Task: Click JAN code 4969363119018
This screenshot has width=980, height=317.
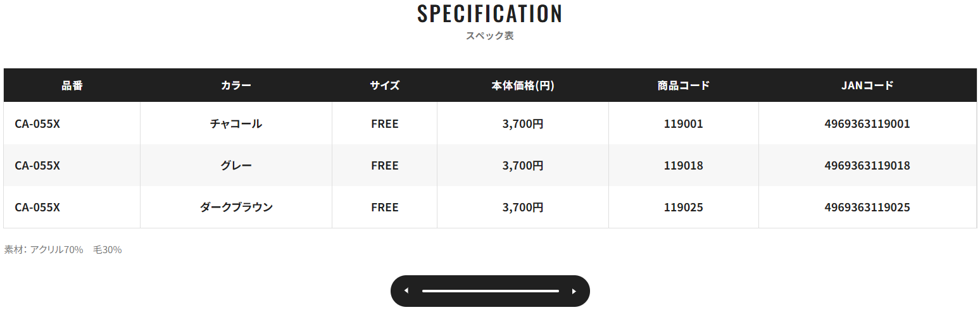Action: [867, 166]
